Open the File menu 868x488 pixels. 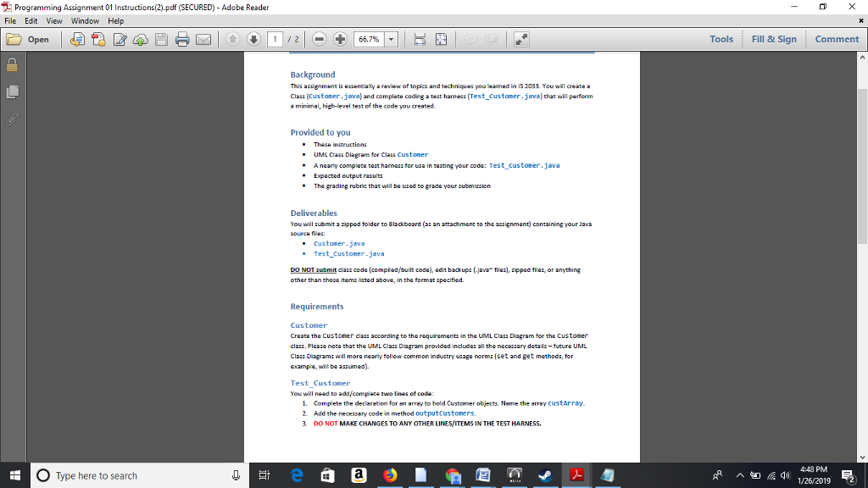10,20
